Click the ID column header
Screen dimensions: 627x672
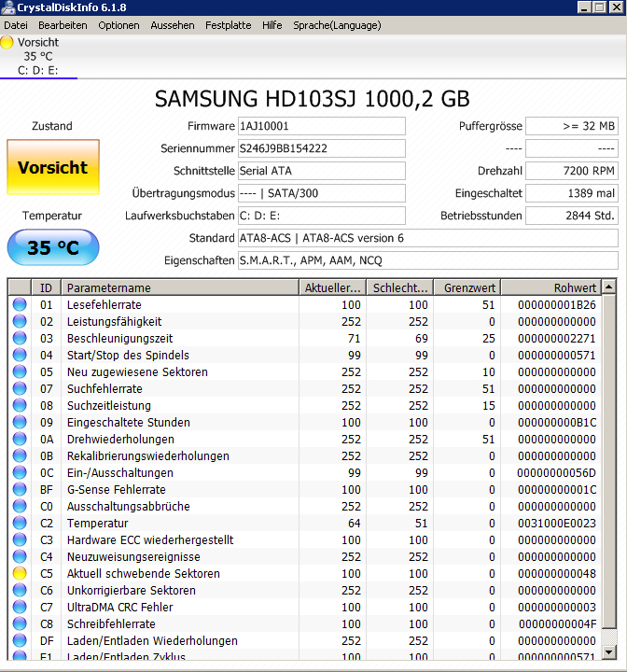point(47,287)
